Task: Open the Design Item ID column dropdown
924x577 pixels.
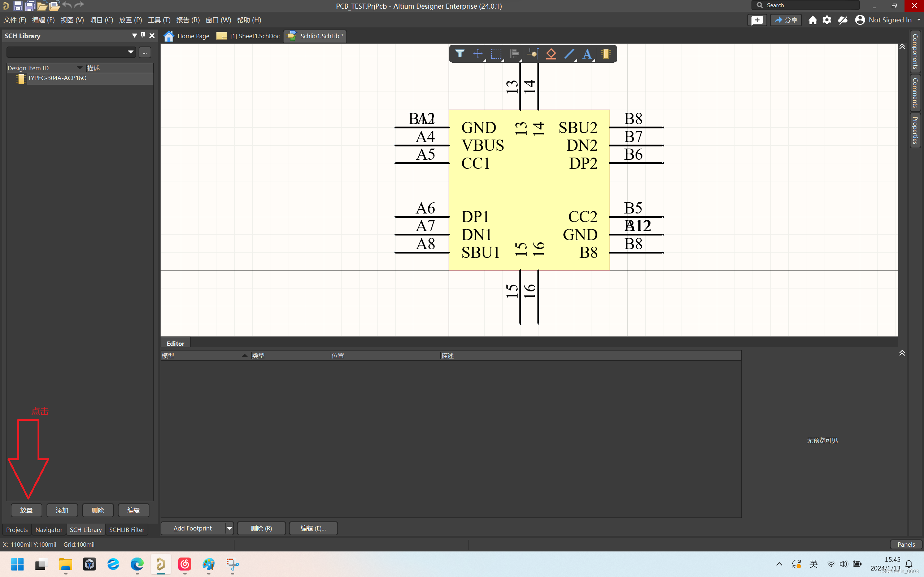Action: (79, 68)
